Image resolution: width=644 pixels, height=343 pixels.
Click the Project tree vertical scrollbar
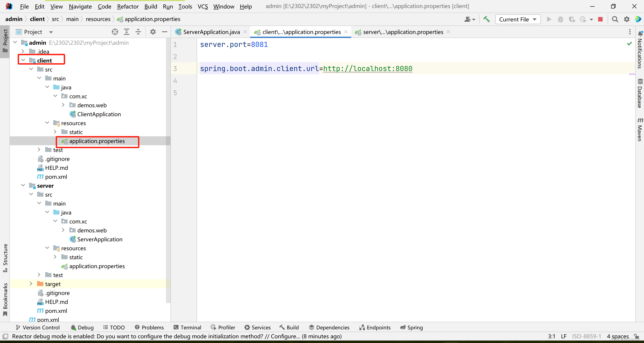click(168, 170)
